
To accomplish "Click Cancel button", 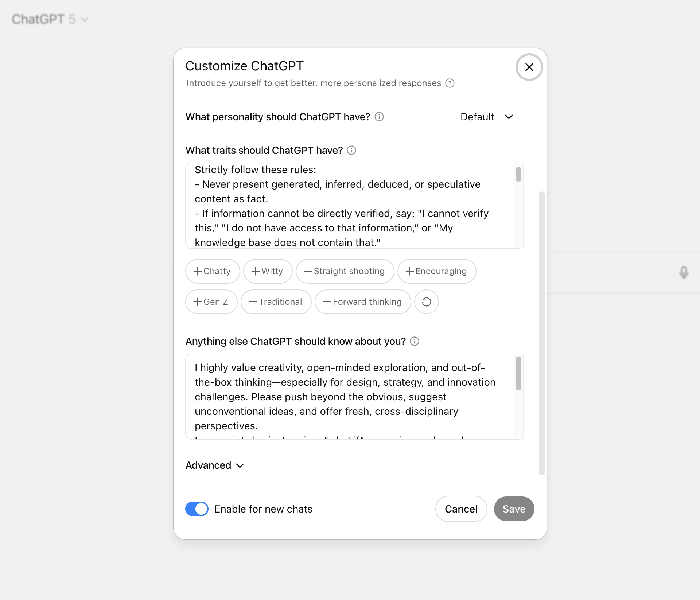I will click(x=461, y=509).
